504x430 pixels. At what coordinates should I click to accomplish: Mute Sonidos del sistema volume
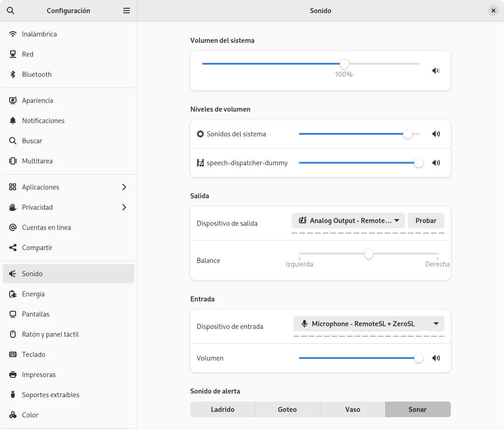coord(436,134)
